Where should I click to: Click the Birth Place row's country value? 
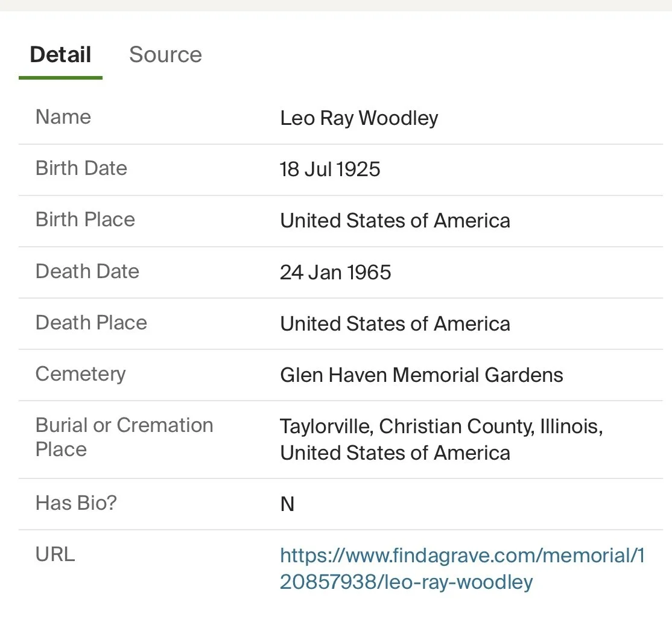(395, 220)
